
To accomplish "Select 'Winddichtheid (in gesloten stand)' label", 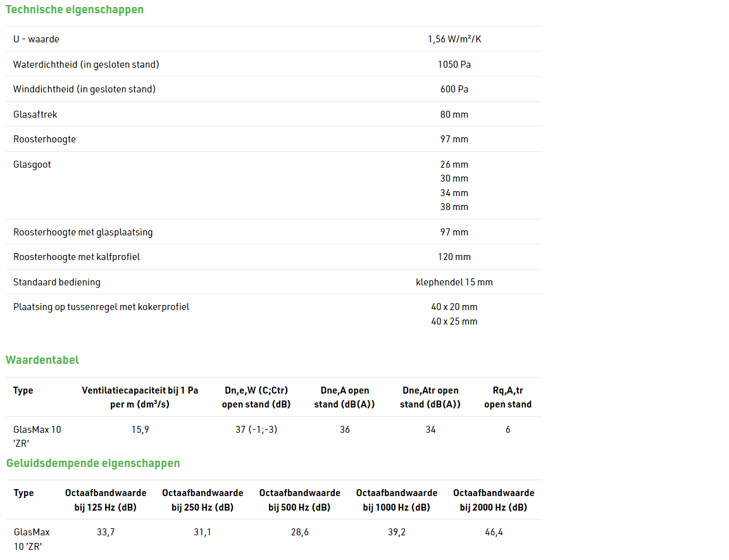I will [x=84, y=89].
